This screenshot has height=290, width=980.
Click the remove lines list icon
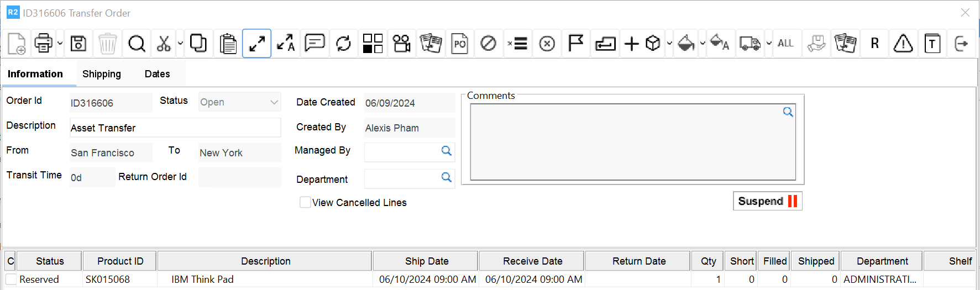(518, 43)
